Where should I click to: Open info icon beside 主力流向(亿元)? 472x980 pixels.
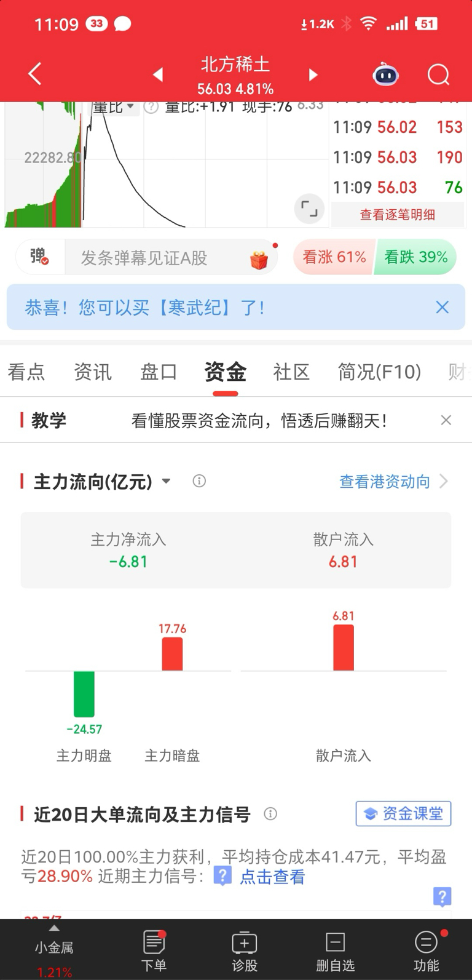[x=199, y=481]
